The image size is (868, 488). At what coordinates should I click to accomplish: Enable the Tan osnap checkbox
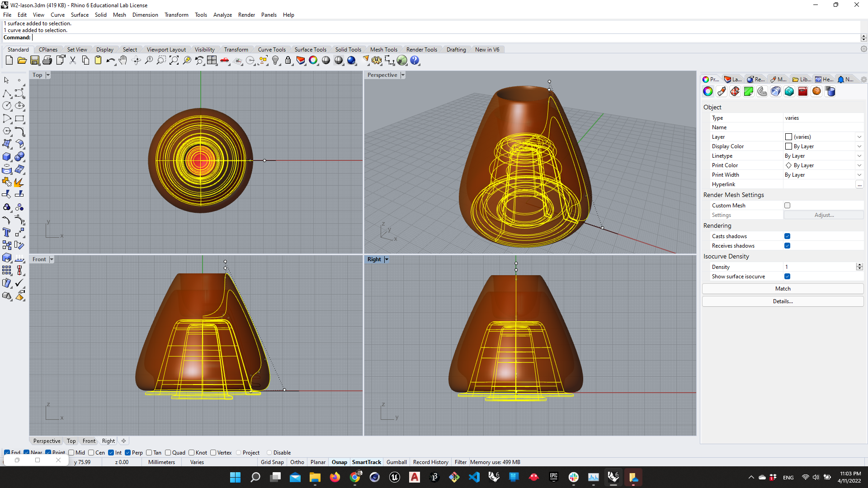149,452
